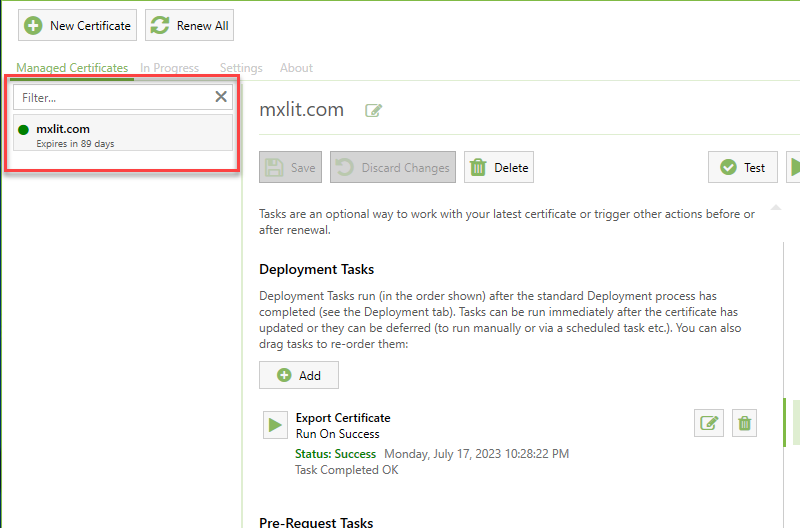This screenshot has width=800, height=528.
Task: Run the Export Certificate task play icon
Action: [274, 424]
